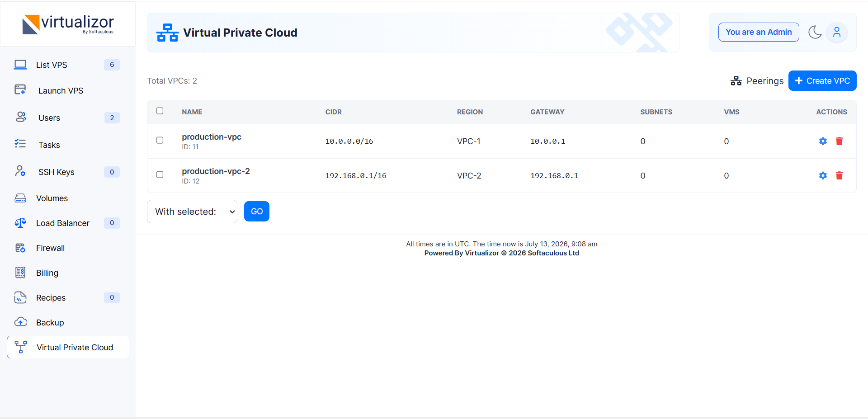
Task: Click the List VPS count badge 6
Action: tap(112, 65)
